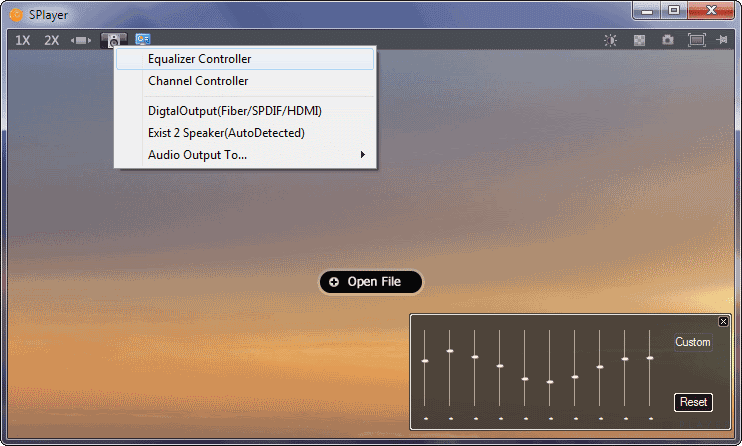Choose DigtalOutput(Fiber/SPDIF/HDMI) option
The image size is (742, 446).
coord(245,111)
